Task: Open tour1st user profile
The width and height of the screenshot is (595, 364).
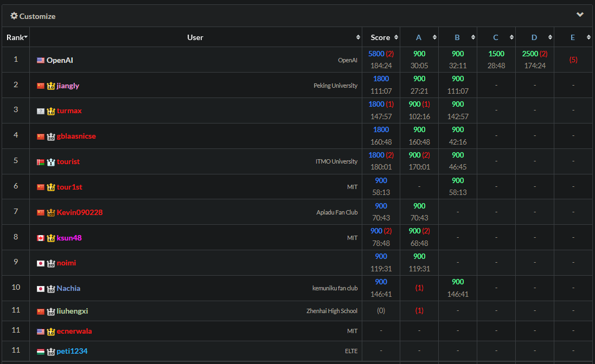Action: (69, 187)
